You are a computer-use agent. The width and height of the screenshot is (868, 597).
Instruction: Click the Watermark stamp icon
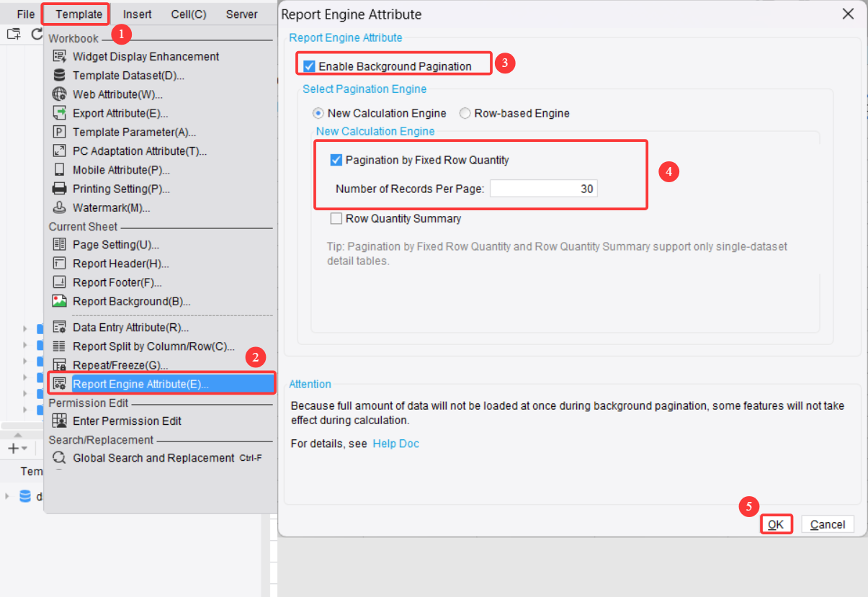[60, 207]
